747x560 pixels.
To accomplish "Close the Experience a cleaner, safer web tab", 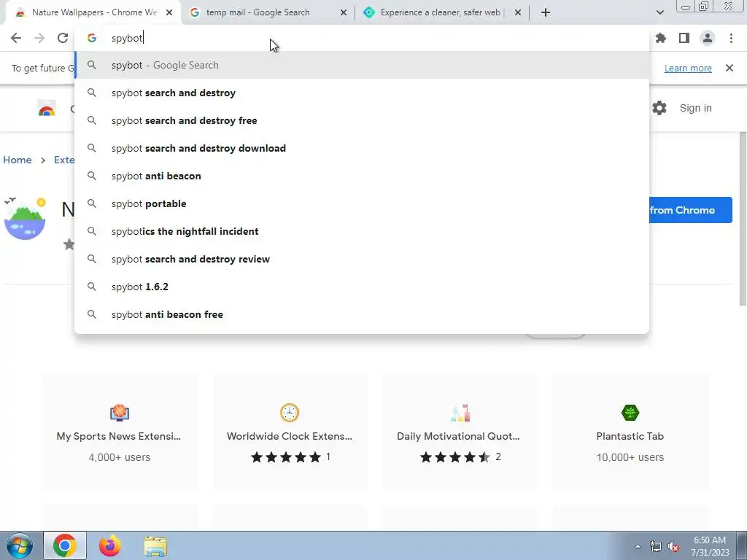I will [x=518, y=12].
